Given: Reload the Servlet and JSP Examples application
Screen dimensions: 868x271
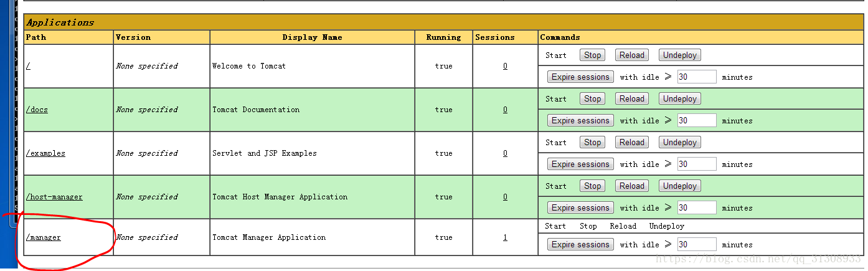Looking at the screenshot, I should click(x=631, y=142).
